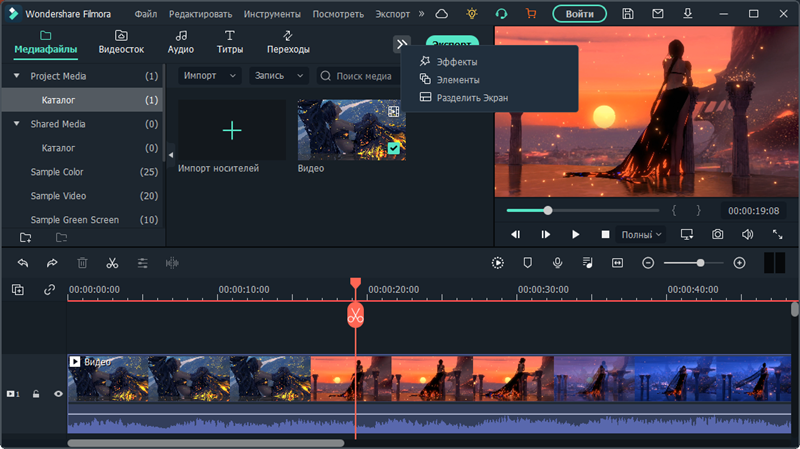Zoom out timeline with minus icon
The width and height of the screenshot is (800, 449).
pyautogui.click(x=648, y=263)
